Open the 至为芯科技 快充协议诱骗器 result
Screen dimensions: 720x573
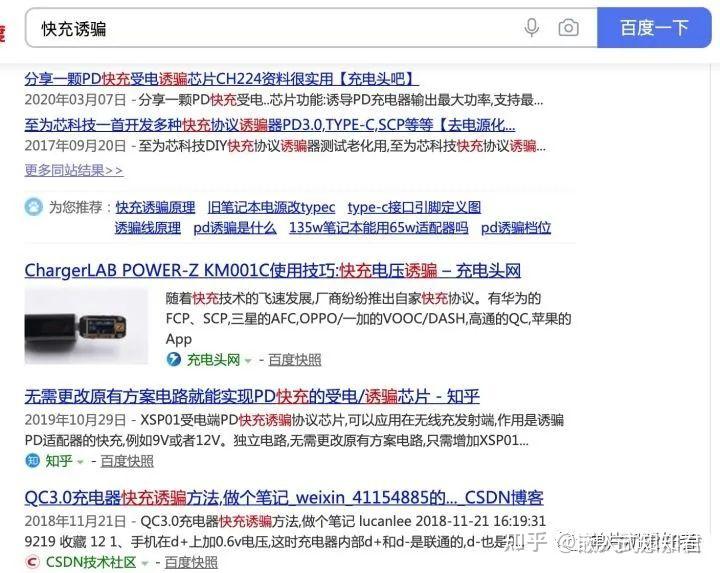(270, 125)
